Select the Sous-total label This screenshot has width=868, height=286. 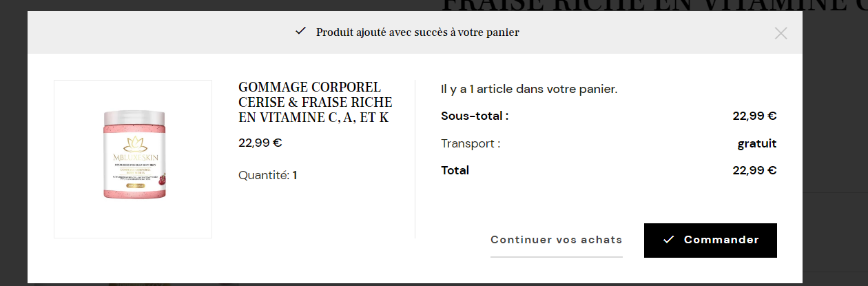475,116
